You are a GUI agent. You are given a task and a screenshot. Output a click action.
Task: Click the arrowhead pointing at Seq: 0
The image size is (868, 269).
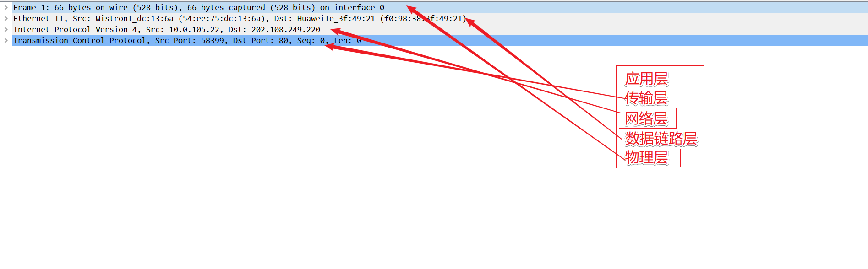(x=332, y=47)
